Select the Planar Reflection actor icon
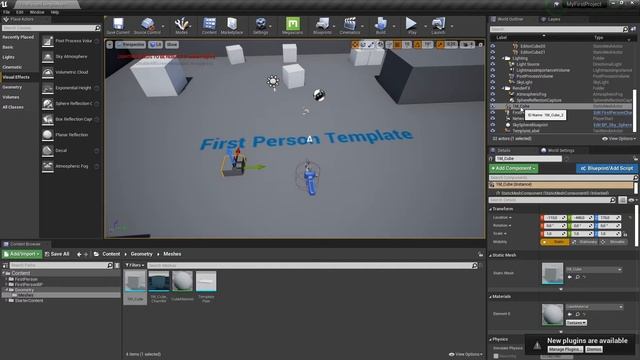 [x=48, y=135]
